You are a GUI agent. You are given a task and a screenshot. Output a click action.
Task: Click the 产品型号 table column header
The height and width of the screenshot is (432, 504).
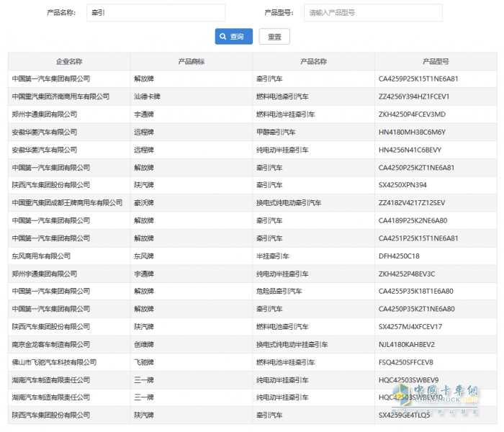tap(436, 61)
